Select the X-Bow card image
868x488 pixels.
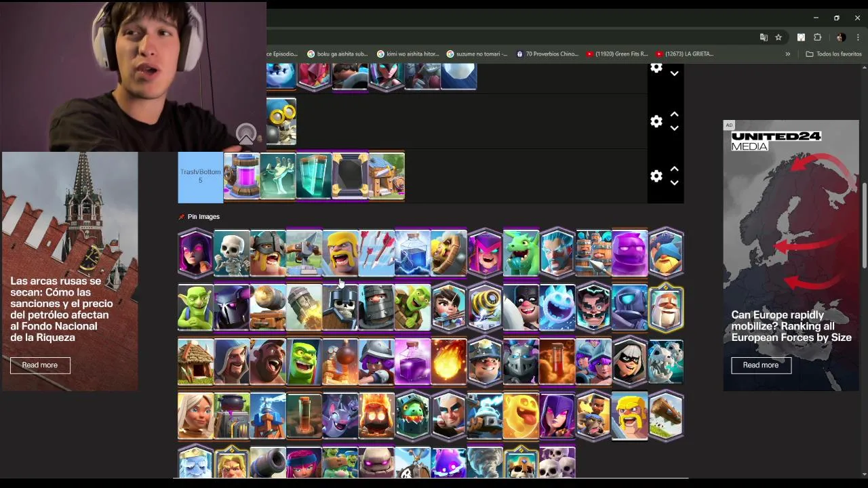tap(304, 253)
